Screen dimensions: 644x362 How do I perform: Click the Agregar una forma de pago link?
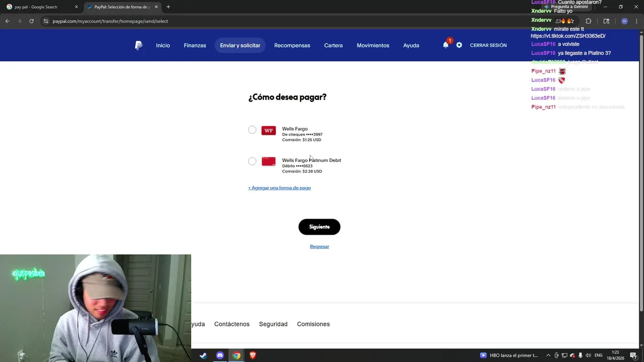[279, 188]
